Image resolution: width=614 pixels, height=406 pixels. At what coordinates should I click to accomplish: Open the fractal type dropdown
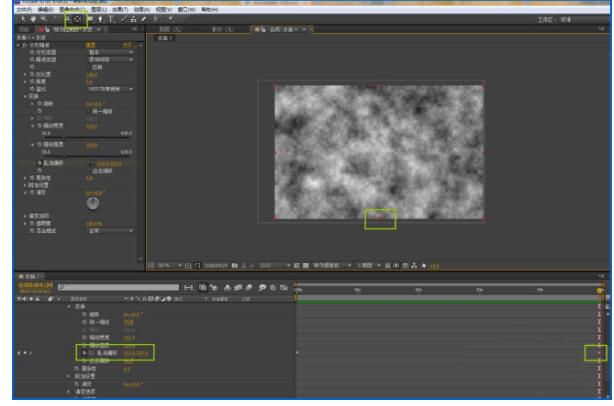click(x=110, y=54)
